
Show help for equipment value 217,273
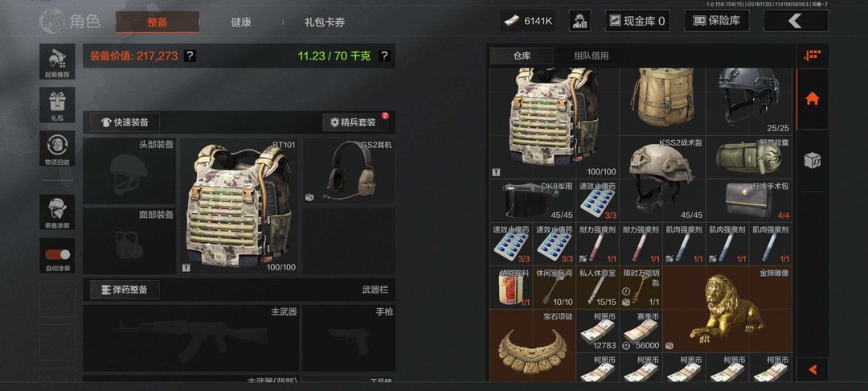click(x=190, y=56)
